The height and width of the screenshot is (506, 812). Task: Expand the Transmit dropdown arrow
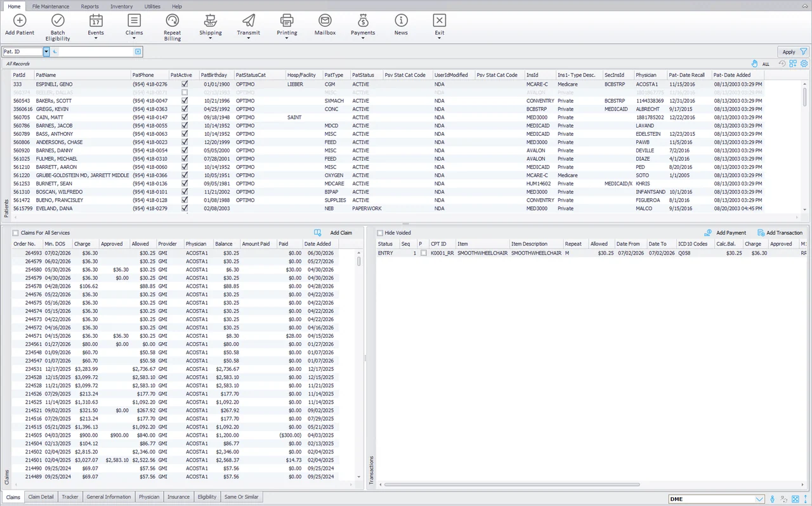pyautogui.click(x=249, y=38)
